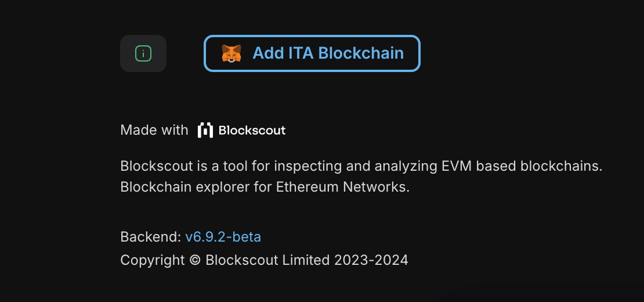Image resolution: width=644 pixels, height=302 pixels.
Task: Open the v6.9.2-beta backend version link
Action: click(x=223, y=237)
